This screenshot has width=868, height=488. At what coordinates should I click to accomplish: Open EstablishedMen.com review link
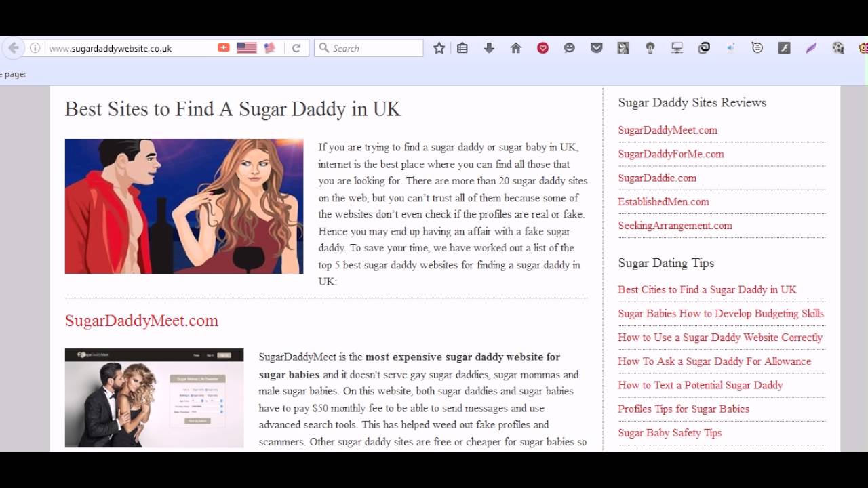663,202
